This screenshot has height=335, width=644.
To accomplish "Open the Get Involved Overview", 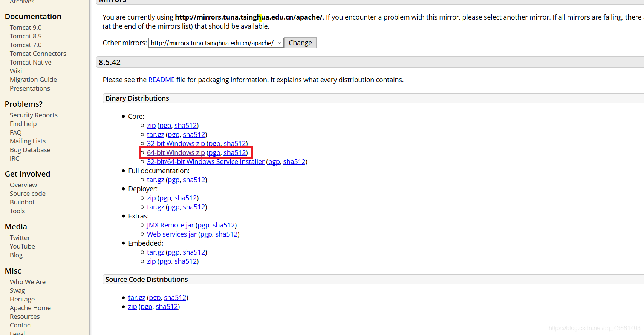I will tap(23, 185).
